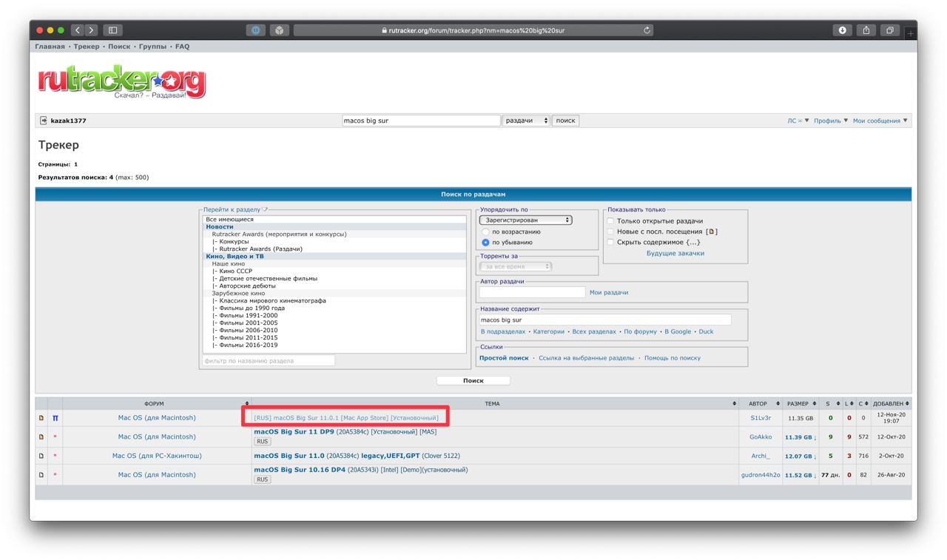Open the 'за все время' period dropdown
The image size is (947, 560).
(x=516, y=266)
